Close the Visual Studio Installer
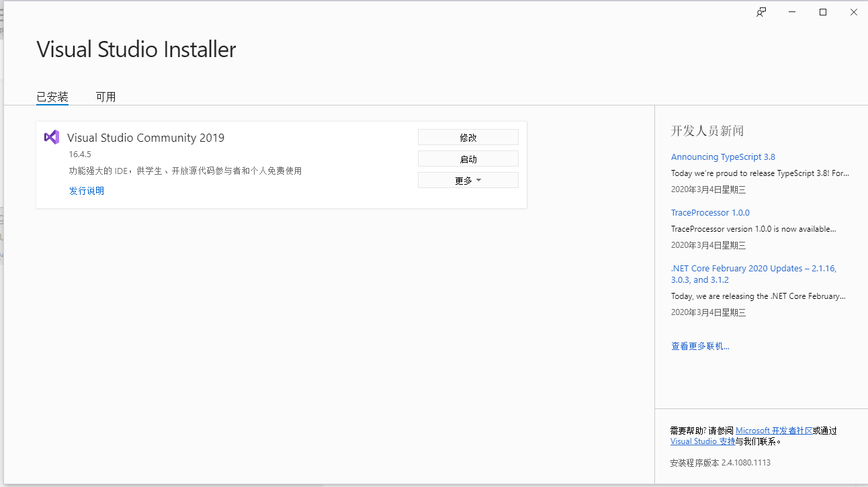Image resolution: width=868 pixels, height=487 pixels. pyautogui.click(x=853, y=11)
